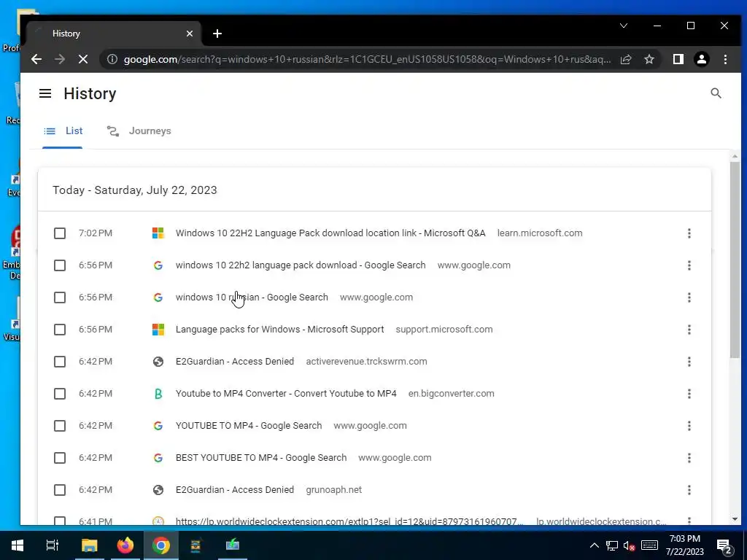The width and height of the screenshot is (747, 560).
Task: Open actions menu for BEST YOUTUBE TO MP4 search
Action: click(x=689, y=458)
